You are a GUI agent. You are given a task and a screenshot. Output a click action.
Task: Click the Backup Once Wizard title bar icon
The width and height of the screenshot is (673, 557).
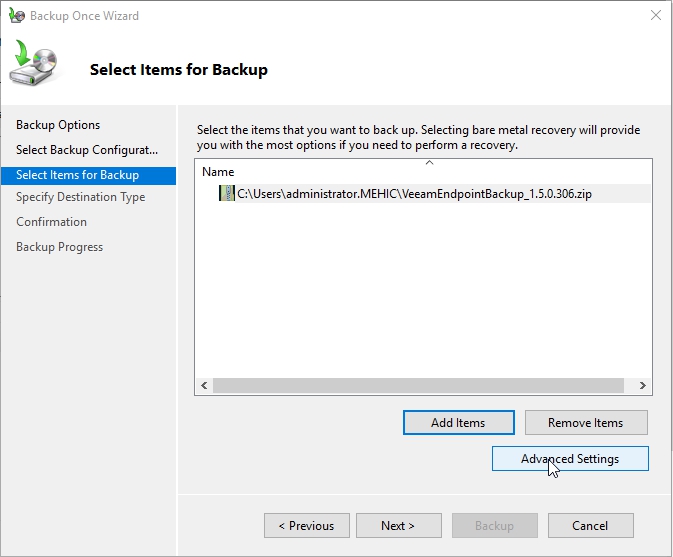(x=17, y=16)
